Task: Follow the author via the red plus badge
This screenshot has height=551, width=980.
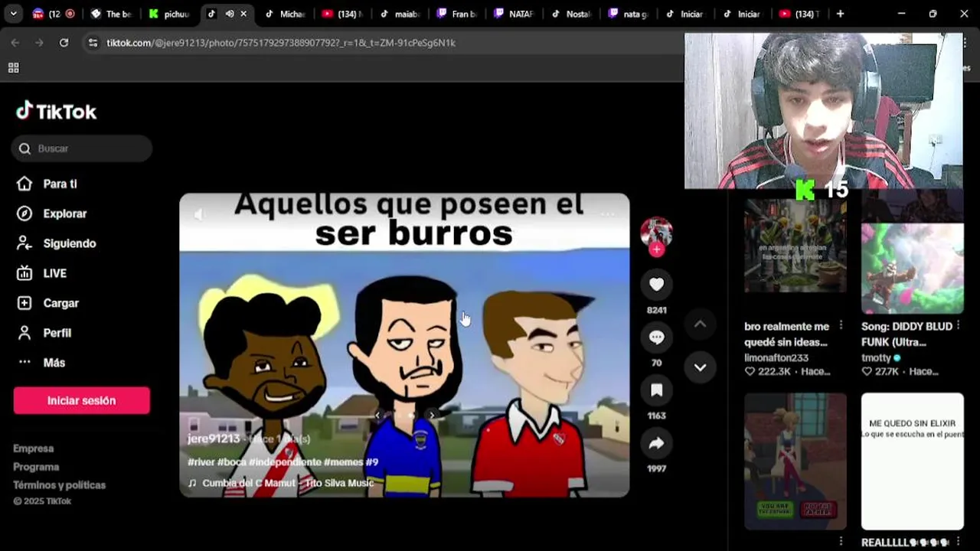Action: click(x=656, y=249)
